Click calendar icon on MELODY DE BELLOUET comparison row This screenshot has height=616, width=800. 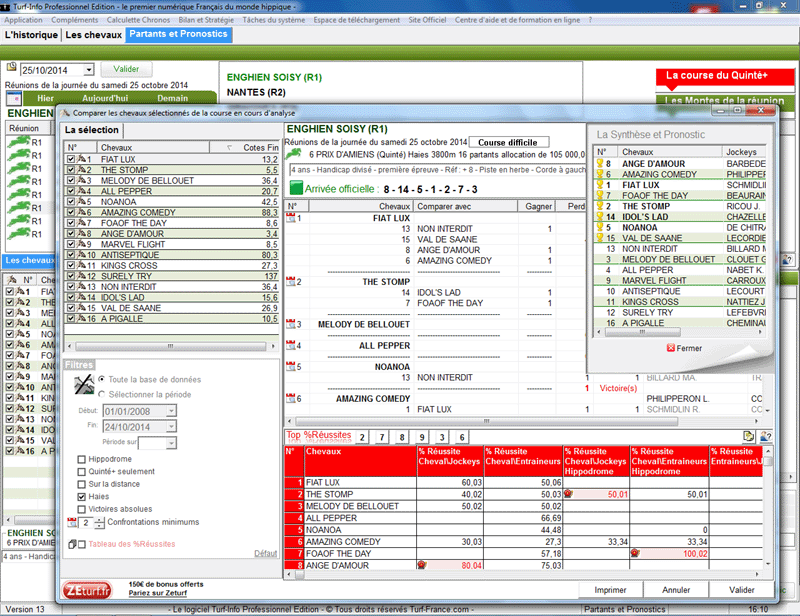291,324
